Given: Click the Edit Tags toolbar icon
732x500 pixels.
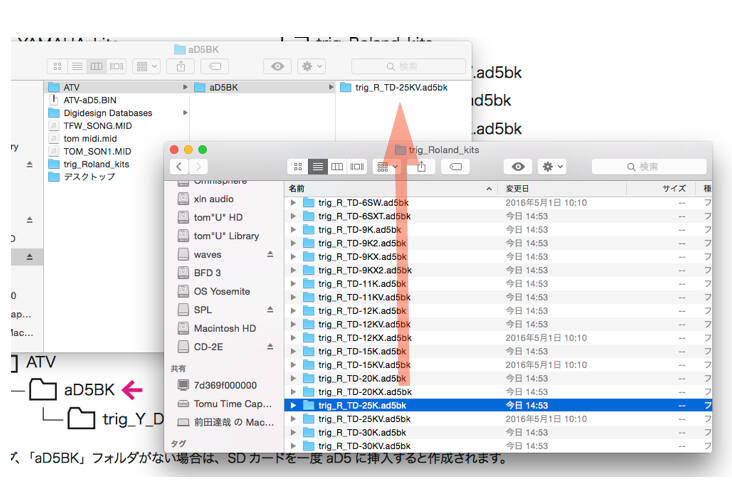Looking at the screenshot, I should point(456,167).
